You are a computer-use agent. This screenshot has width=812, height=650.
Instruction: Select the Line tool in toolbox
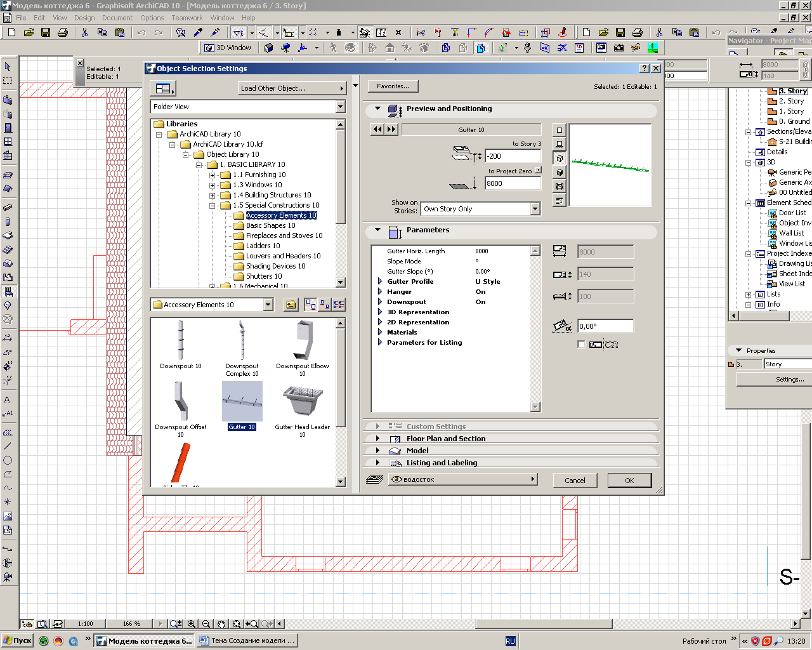click(8, 446)
